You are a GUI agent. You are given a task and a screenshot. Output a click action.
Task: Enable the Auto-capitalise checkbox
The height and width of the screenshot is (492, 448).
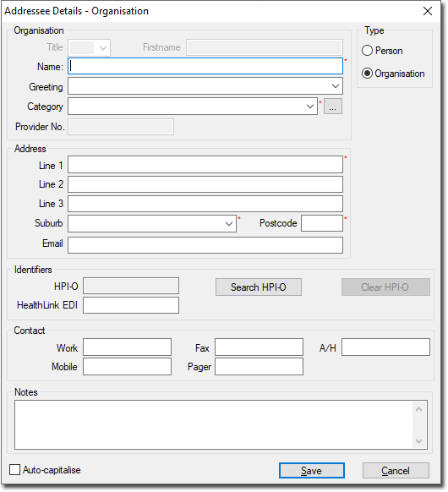click(x=14, y=470)
